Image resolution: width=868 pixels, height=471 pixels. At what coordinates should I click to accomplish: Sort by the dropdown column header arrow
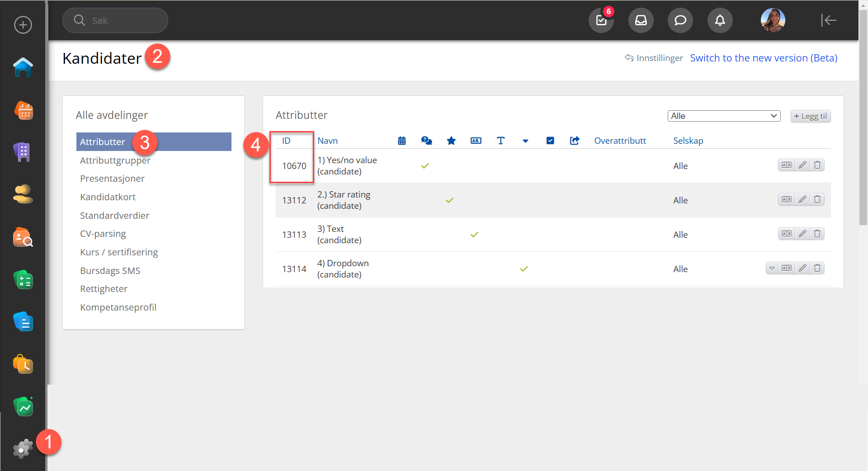pos(525,141)
